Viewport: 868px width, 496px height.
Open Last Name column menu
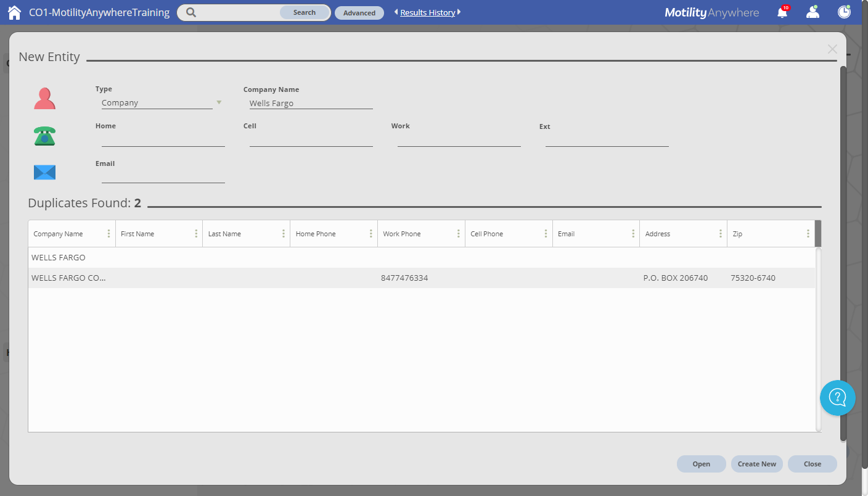click(x=284, y=234)
